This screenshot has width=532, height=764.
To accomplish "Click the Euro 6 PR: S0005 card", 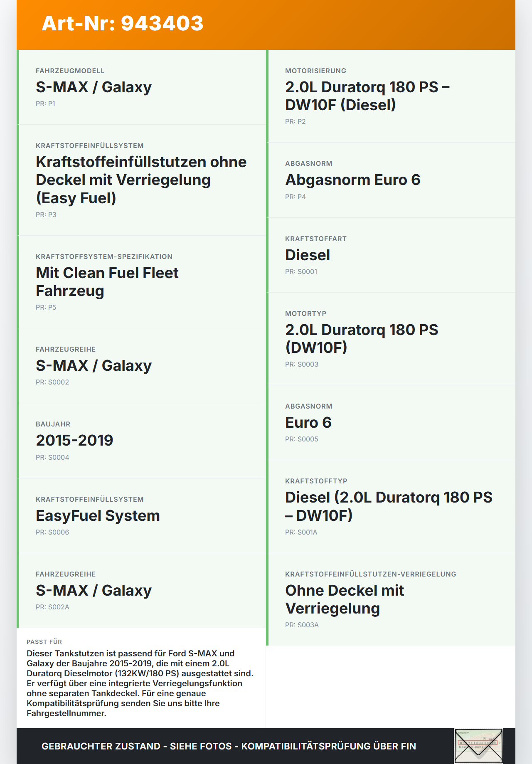I will click(391, 423).
